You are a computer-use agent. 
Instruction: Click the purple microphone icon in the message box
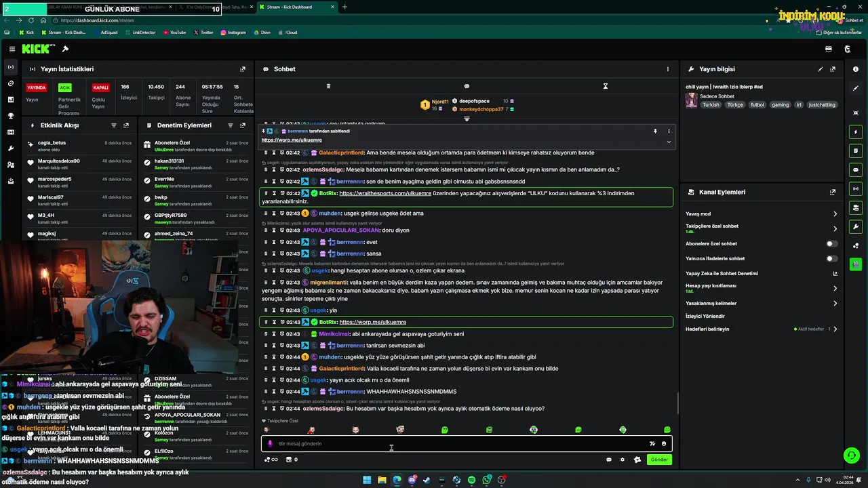270,444
